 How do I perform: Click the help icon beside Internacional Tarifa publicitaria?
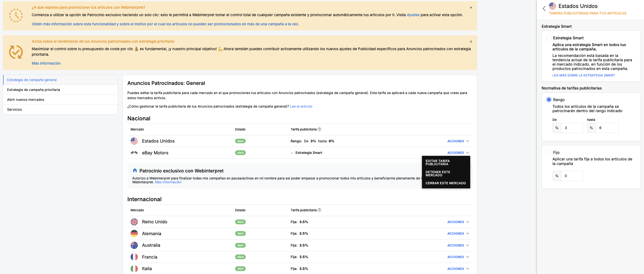click(319, 210)
